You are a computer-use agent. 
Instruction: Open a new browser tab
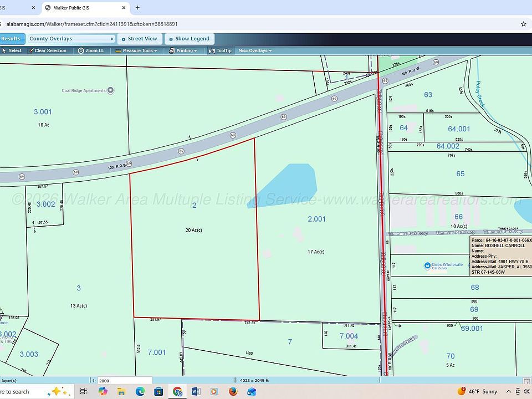(x=137, y=8)
